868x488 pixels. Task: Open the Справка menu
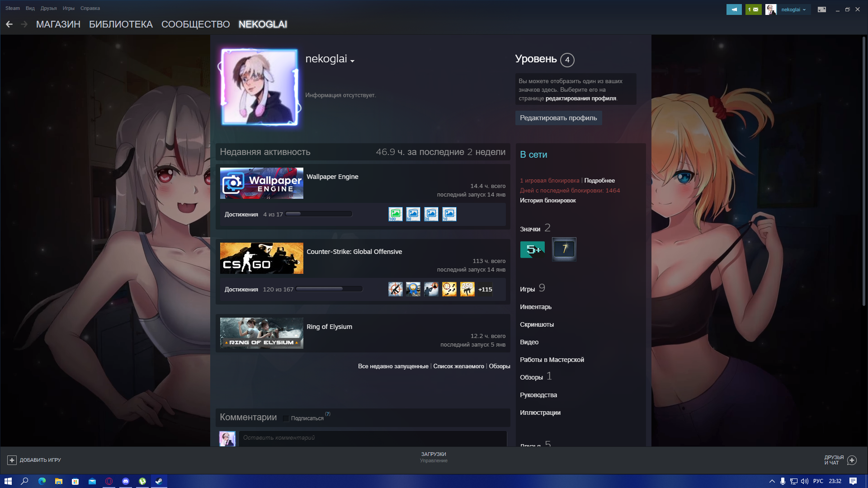[x=90, y=8]
